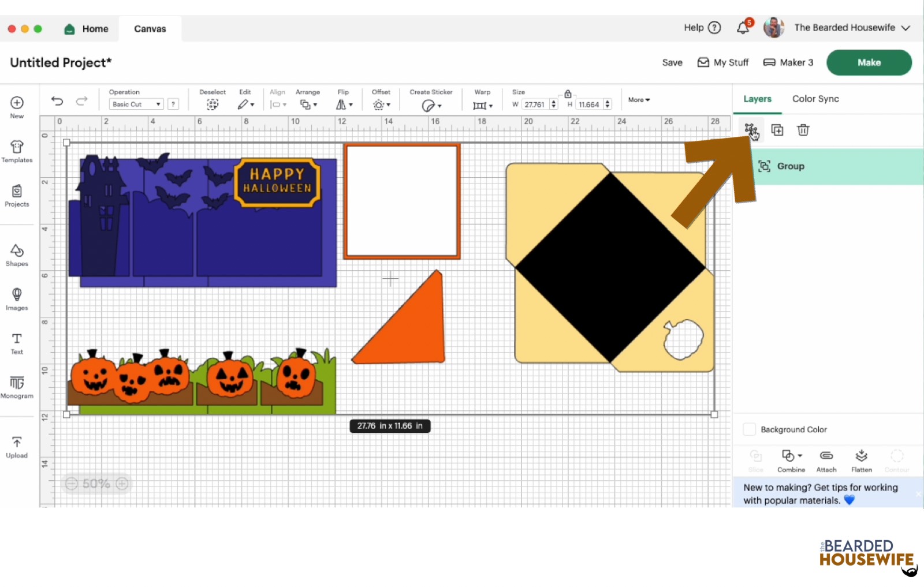Image resolution: width=924 pixels, height=587 pixels.
Task: Click Deselect in the toolbar
Action: [x=213, y=100]
